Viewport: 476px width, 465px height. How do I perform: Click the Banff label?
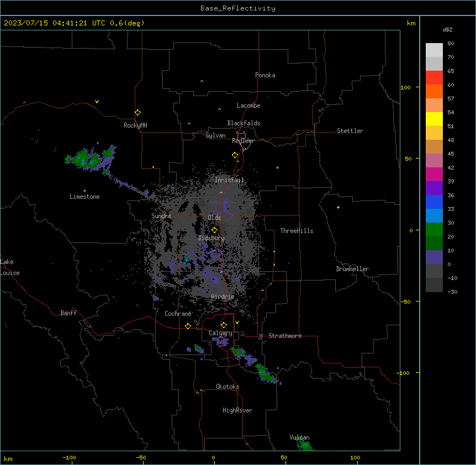click(68, 313)
